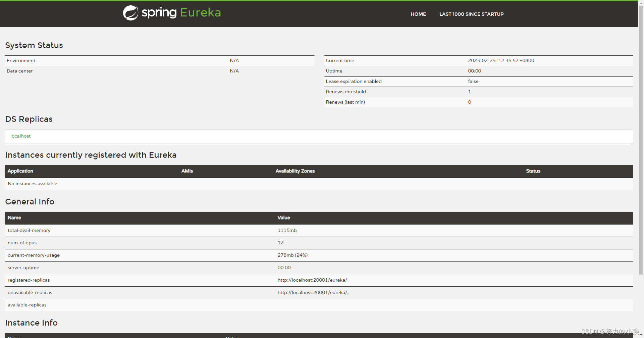The height and width of the screenshot is (338, 644).
Task: Click the Environment label
Action: coord(21,60)
